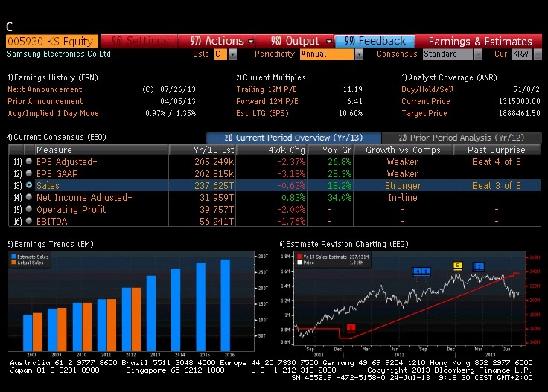Click blue 4 marker on revision chart
This screenshot has width=548, height=392.
click(417, 271)
